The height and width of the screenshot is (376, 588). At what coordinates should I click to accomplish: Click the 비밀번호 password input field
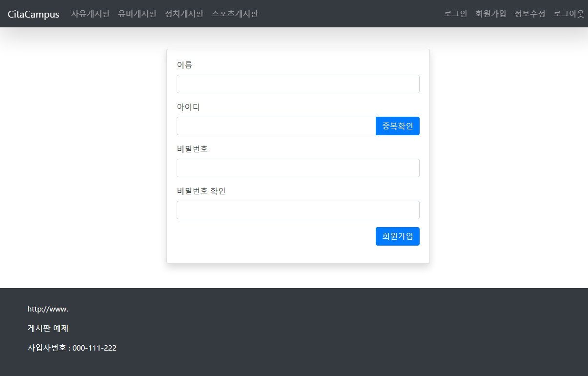tap(298, 168)
